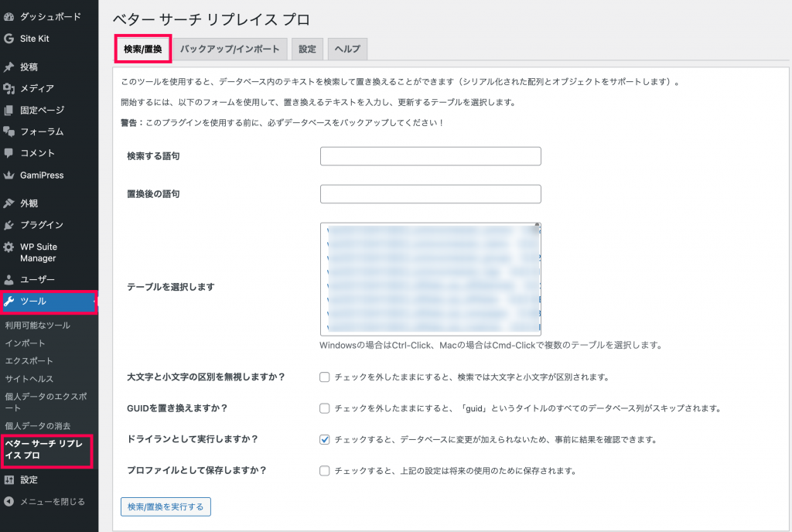Open ベター サーチ リプレイス プロ submenu link
The image size is (792, 532).
click(43, 450)
